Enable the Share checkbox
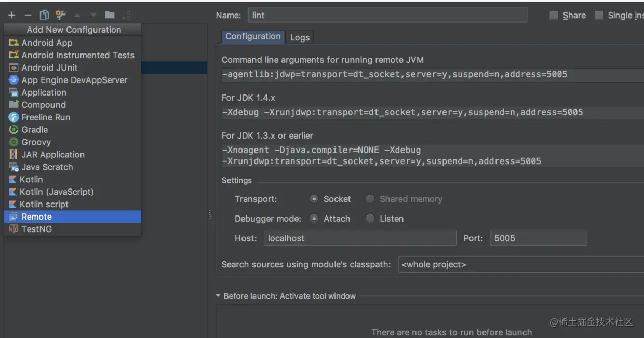Screen dimensions: 644x338 pyautogui.click(x=554, y=15)
